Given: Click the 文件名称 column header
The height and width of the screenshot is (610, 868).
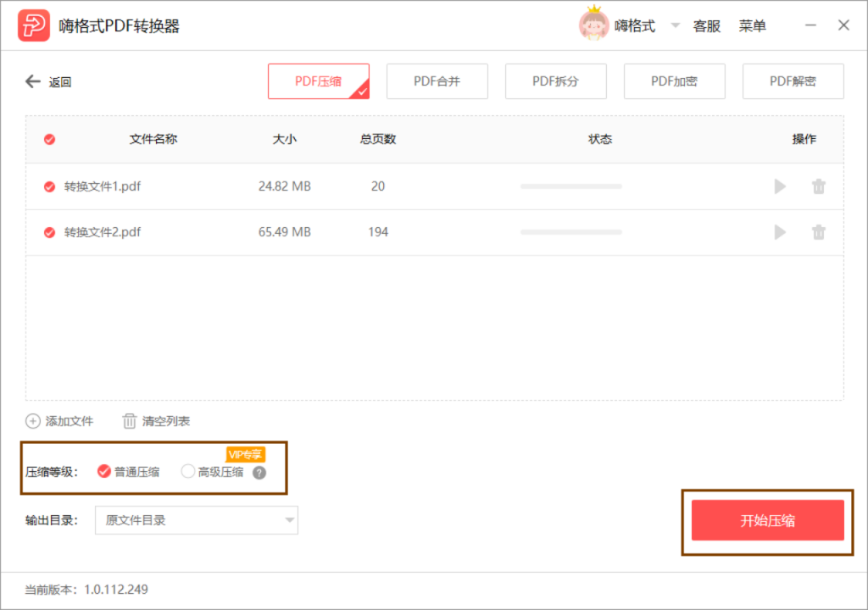Looking at the screenshot, I should pyautogui.click(x=153, y=139).
